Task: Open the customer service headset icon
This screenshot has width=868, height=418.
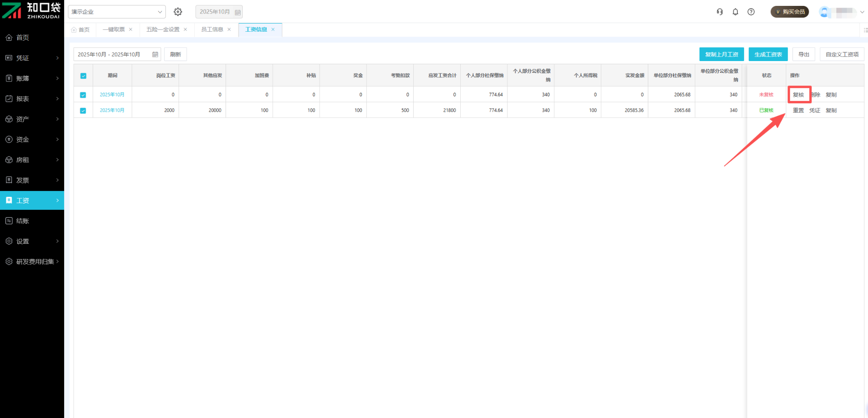Action: (x=720, y=12)
